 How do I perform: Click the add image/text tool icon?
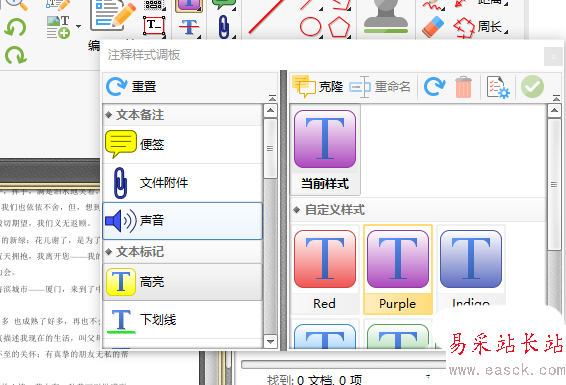point(58,27)
